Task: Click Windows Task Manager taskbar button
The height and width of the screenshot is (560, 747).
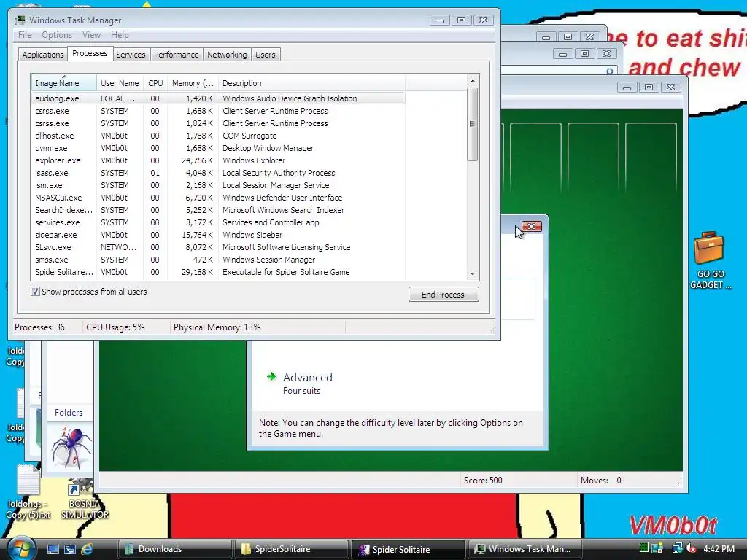Action: coord(525,549)
